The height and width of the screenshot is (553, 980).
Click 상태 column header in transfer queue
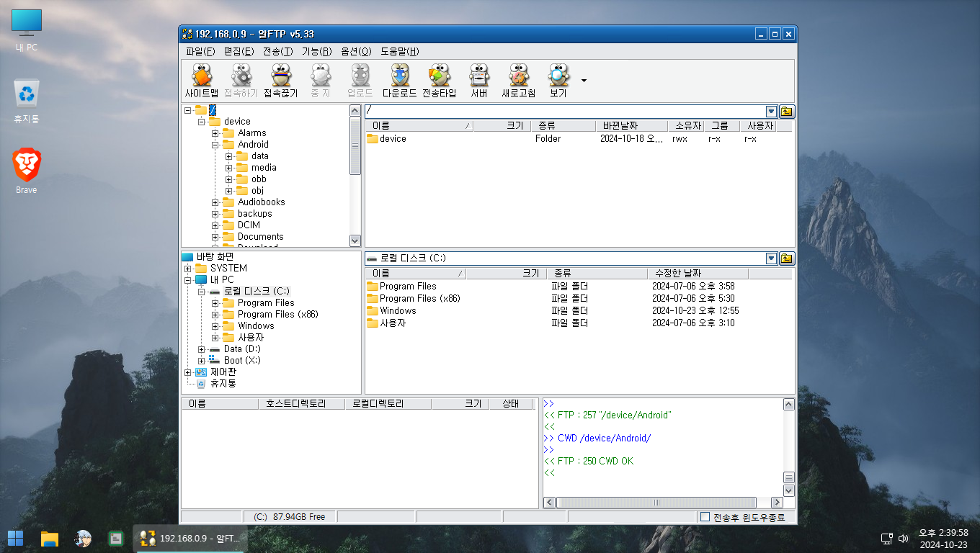click(511, 404)
